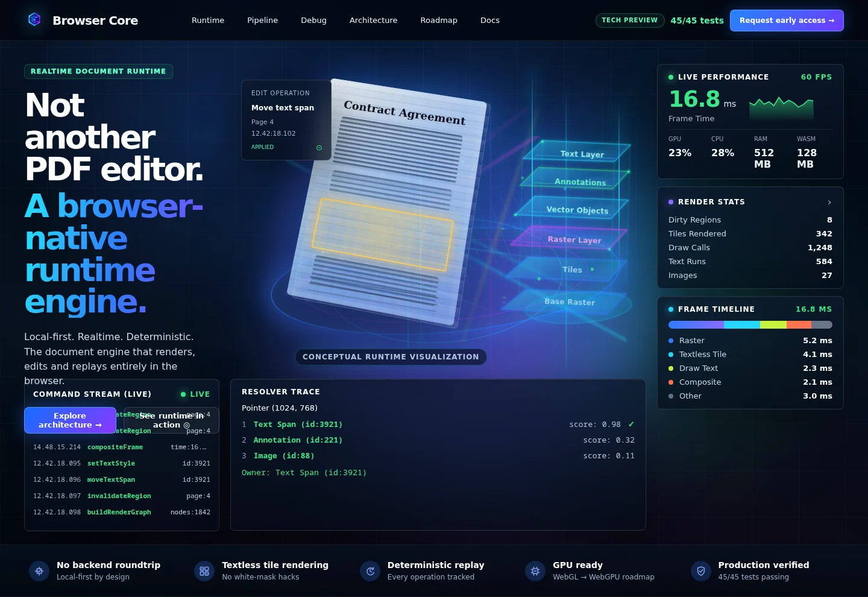Click the frame time sparkline chart

click(781, 108)
